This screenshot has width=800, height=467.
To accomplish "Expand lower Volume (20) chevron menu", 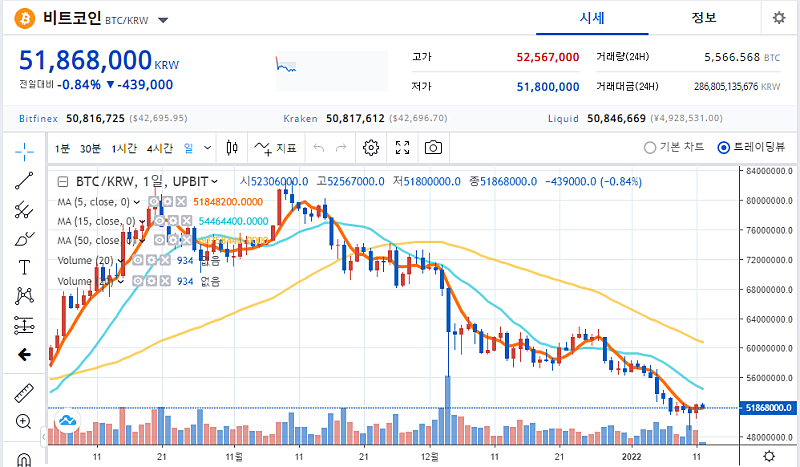I will [x=120, y=281].
